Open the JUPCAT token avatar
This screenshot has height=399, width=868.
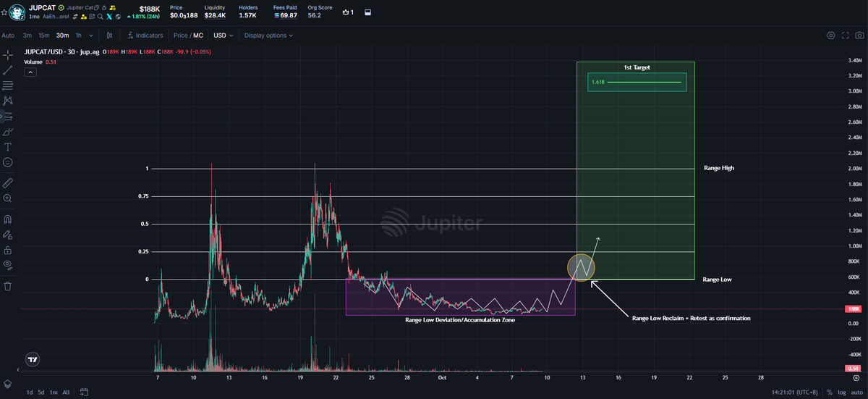point(18,12)
